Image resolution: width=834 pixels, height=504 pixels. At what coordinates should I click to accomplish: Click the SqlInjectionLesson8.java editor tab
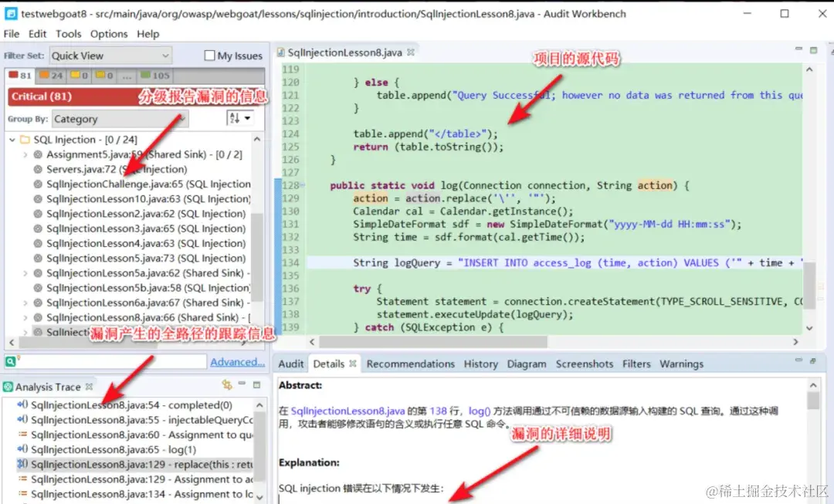tap(344, 52)
